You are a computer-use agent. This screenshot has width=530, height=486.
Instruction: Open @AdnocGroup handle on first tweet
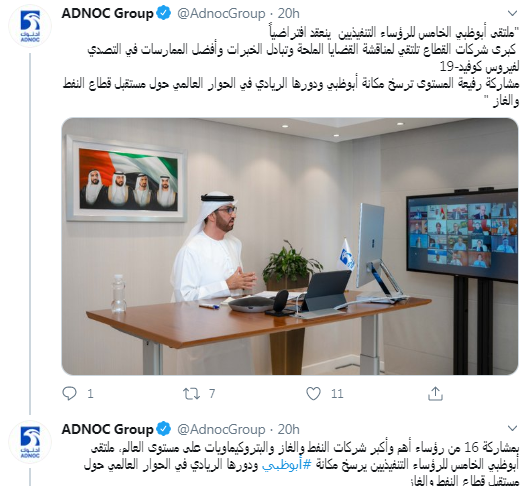click(221, 14)
